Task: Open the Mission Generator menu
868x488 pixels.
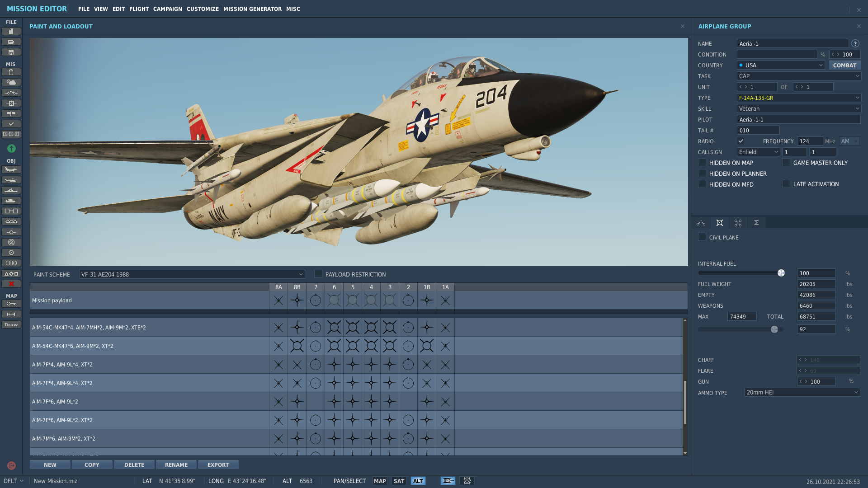Action: [x=252, y=9]
